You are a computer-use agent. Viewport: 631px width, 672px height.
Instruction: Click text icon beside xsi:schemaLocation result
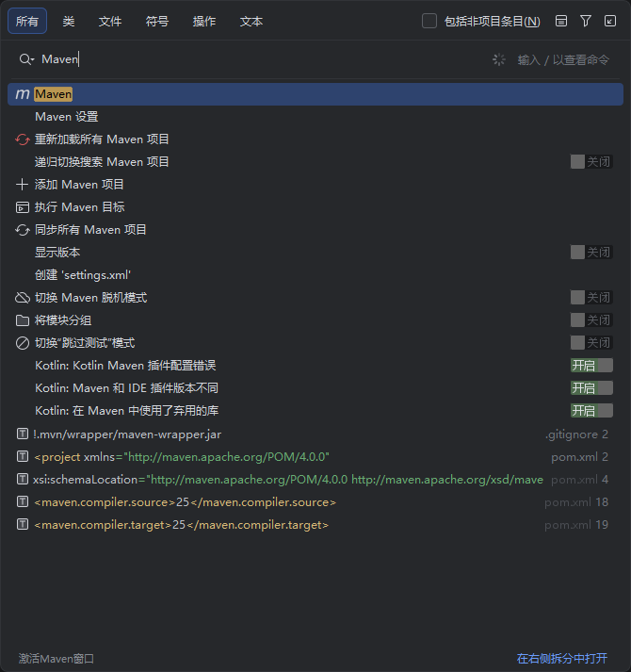coord(23,479)
